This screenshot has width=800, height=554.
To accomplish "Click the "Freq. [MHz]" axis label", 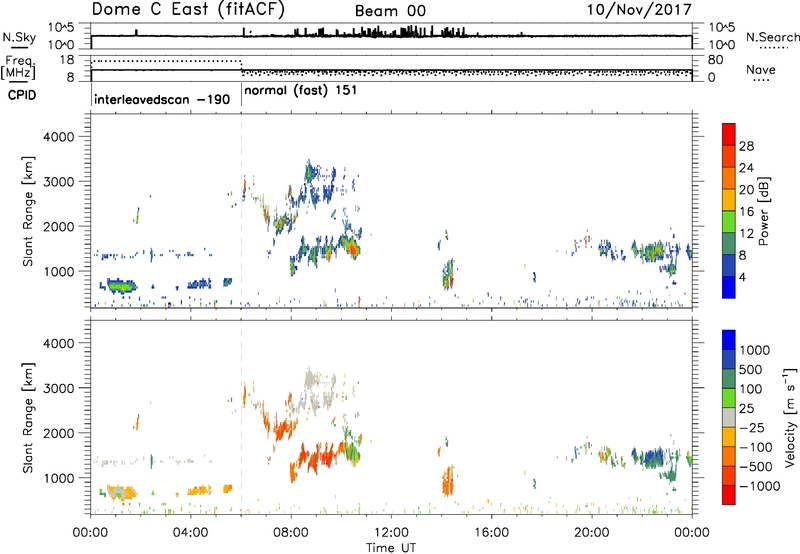I will (x=18, y=67).
